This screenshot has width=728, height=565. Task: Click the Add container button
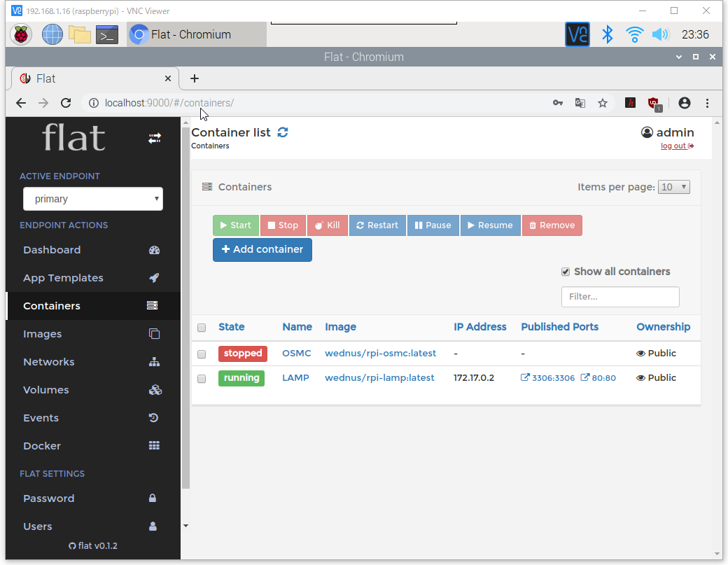click(262, 250)
